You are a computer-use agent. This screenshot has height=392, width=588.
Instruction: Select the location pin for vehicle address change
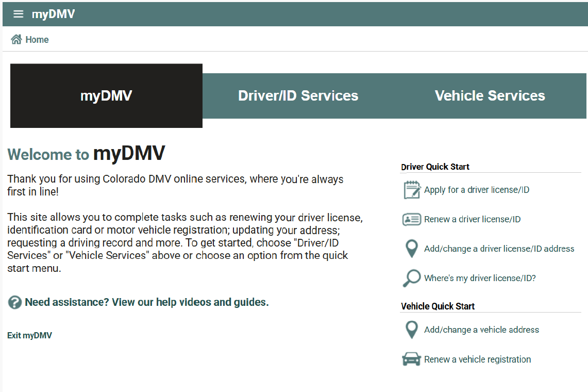(x=411, y=330)
